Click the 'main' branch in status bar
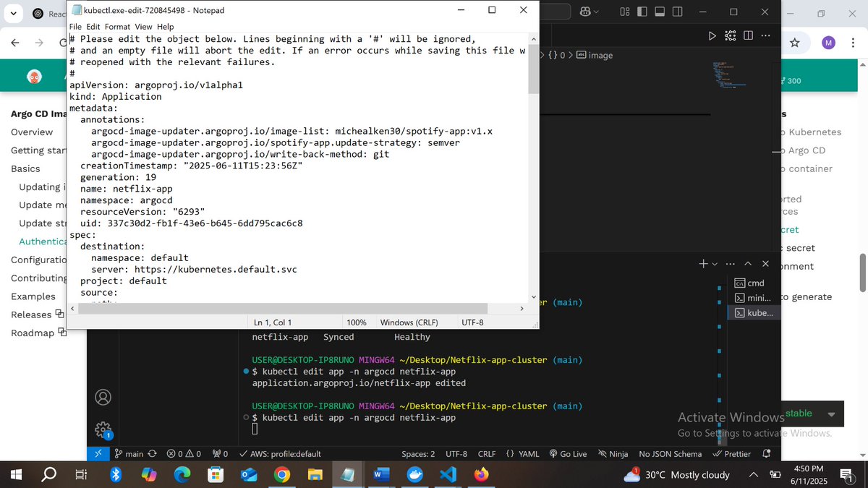 [129, 454]
